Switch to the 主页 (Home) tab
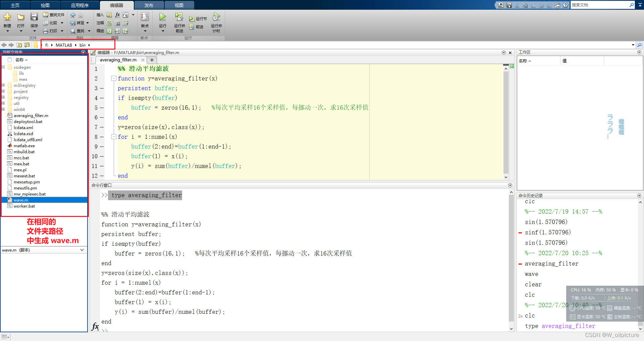The width and height of the screenshot is (644, 341). point(15,5)
